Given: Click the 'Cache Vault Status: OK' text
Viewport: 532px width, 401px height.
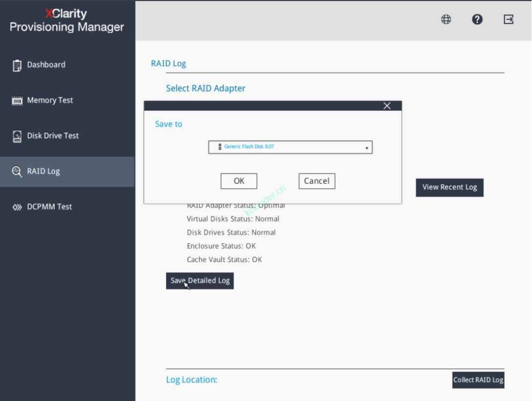Looking at the screenshot, I should tap(224, 260).
